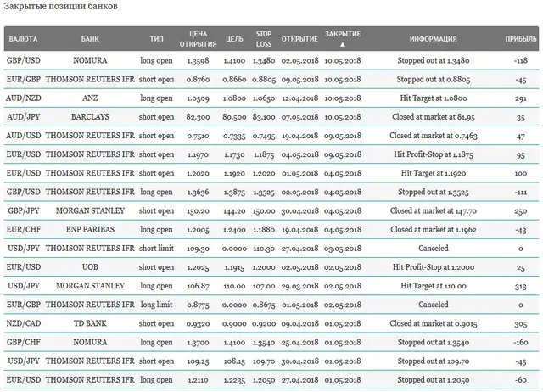Image resolution: width=543 pixels, height=392 pixels.
Task: Select the GBP/JPY currency cell
Action: pos(23,210)
